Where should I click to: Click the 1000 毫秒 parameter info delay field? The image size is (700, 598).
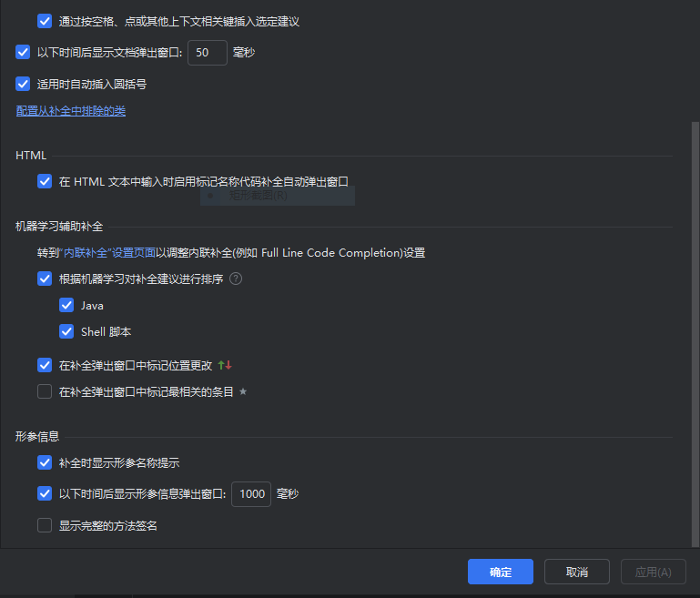click(251, 494)
